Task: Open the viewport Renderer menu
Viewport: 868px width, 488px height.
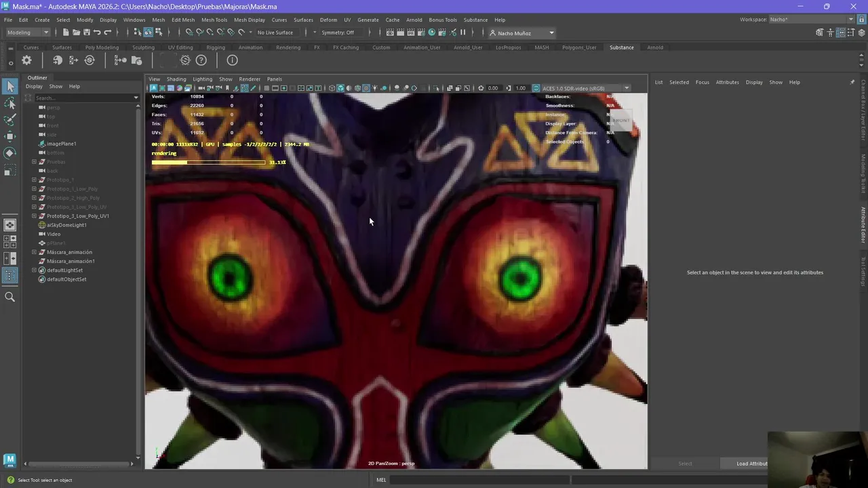Action: [250, 79]
